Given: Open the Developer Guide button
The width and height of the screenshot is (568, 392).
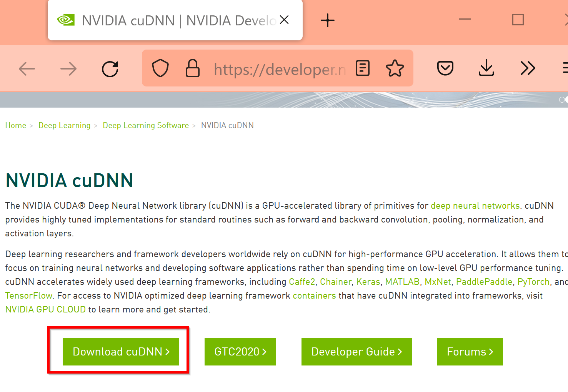Looking at the screenshot, I should [356, 352].
